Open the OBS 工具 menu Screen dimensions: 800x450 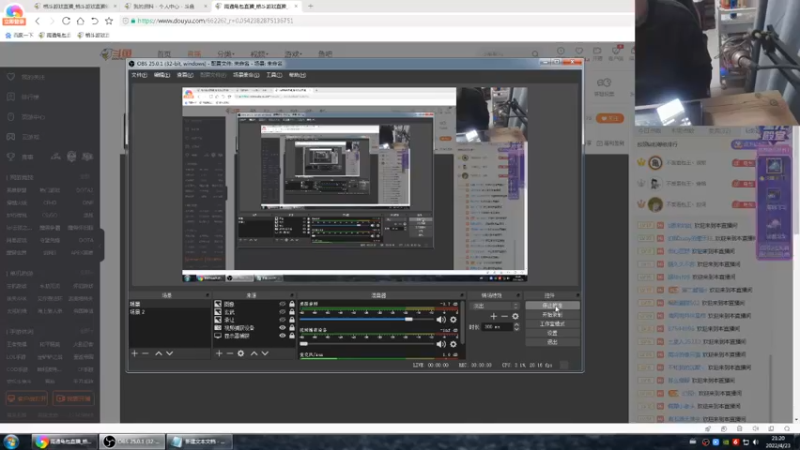click(x=274, y=75)
